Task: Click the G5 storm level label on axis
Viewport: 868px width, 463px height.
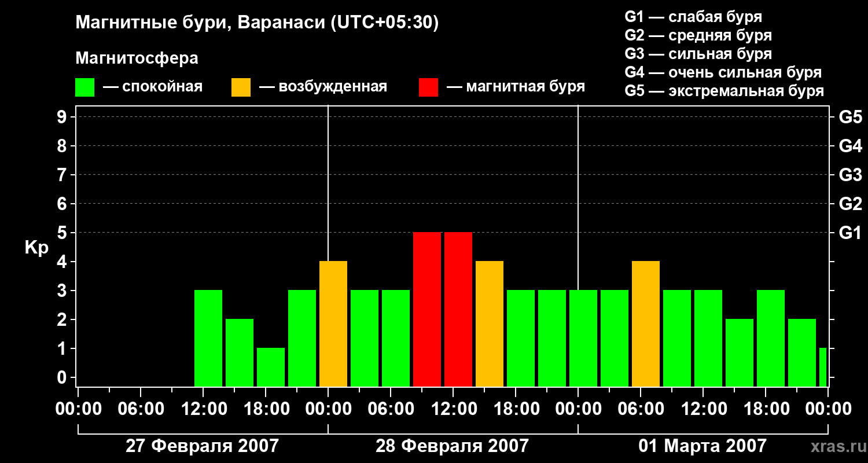Action: point(850,117)
